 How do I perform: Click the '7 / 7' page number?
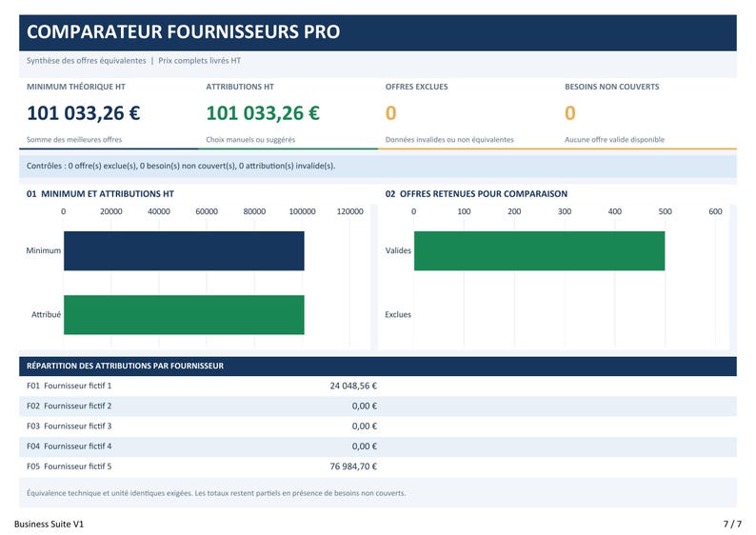pyautogui.click(x=732, y=524)
